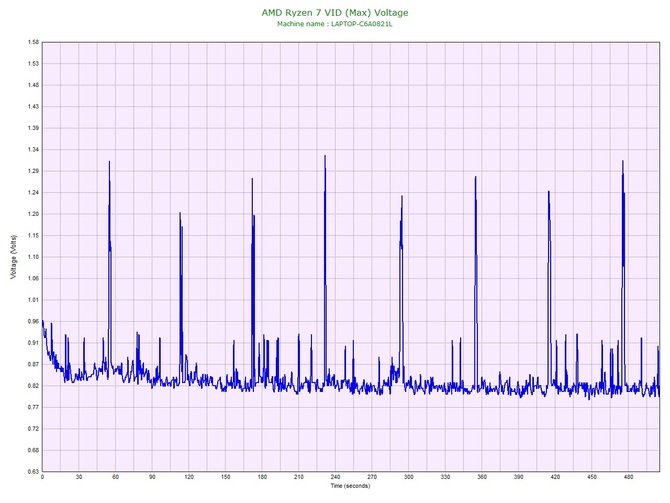Click the y-axis value 1.10
Screen dimensions: 670x503
33,257
